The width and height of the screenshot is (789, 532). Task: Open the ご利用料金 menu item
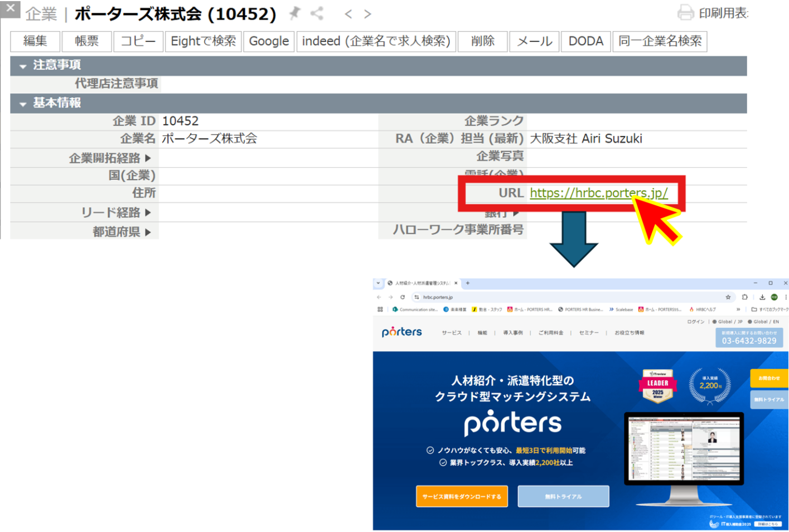(550, 333)
